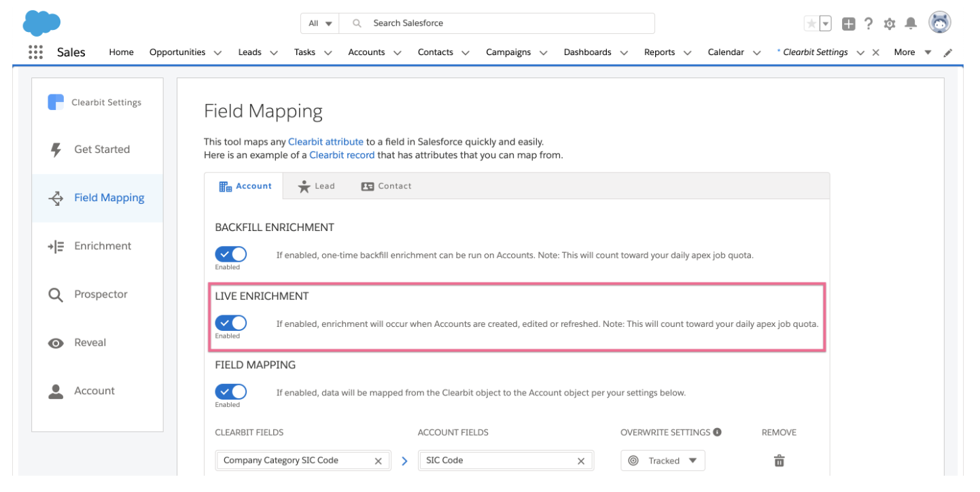Click the Enrichment sidebar icon
The image size is (980, 492).
[x=56, y=246]
